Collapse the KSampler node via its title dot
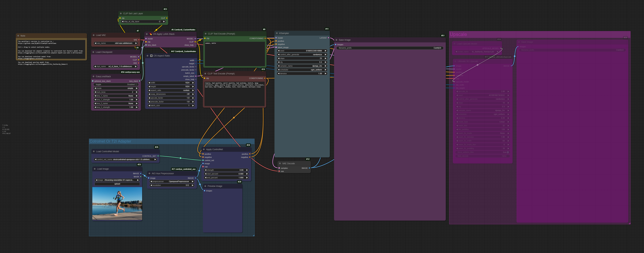 (277, 33)
